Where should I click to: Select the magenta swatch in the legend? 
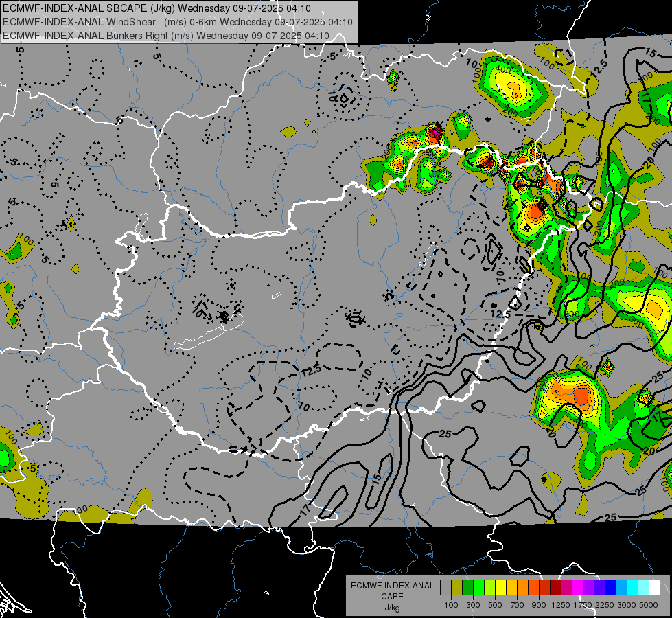click(x=578, y=588)
